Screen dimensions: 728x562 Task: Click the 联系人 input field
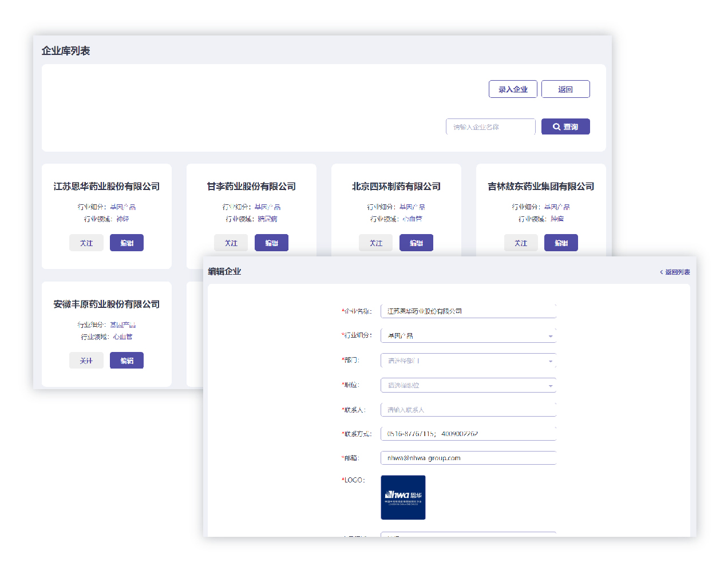(x=468, y=409)
